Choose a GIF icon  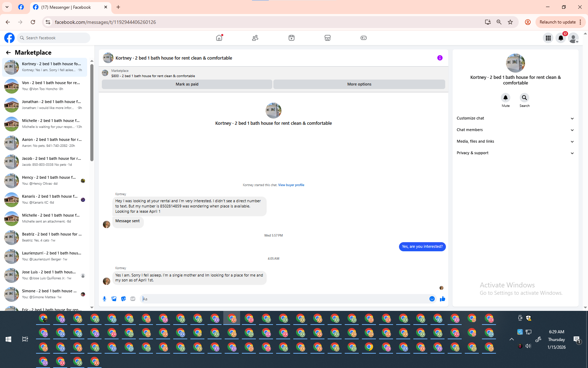133,299
